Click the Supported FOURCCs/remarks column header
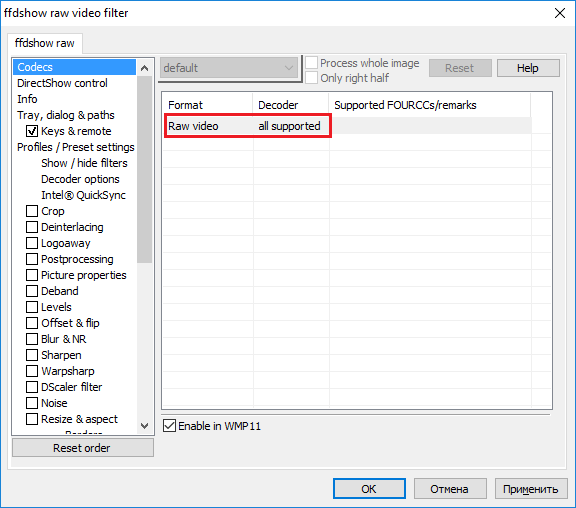This screenshot has width=576, height=508. pos(405,105)
